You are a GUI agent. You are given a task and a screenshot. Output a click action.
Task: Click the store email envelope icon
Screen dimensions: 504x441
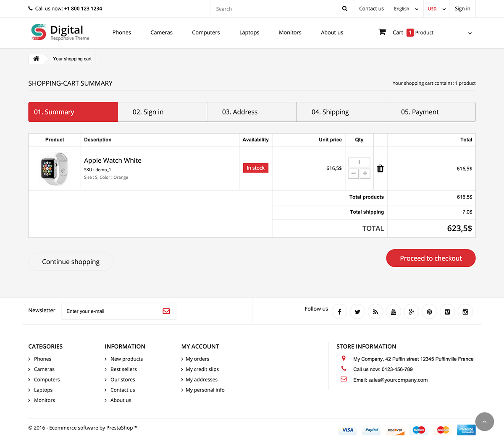pos(344,379)
